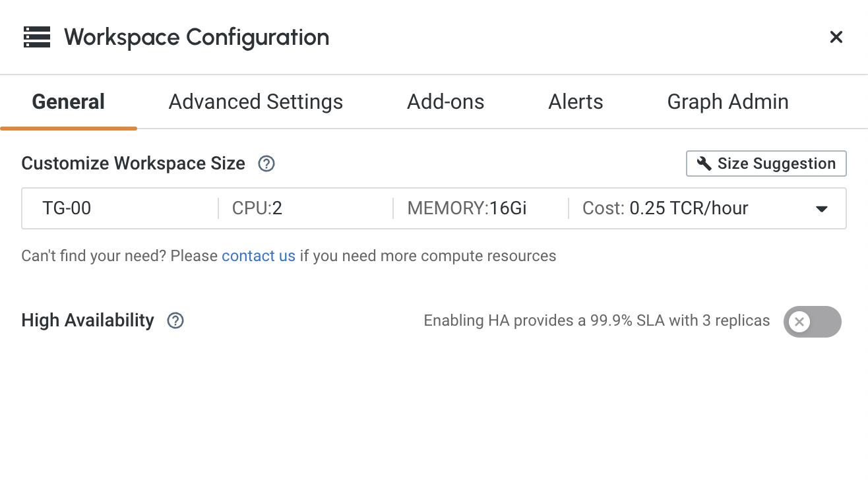The height and width of the screenshot is (480, 868).
Task: Enable the High Availability toggle switch
Action: [812, 322]
